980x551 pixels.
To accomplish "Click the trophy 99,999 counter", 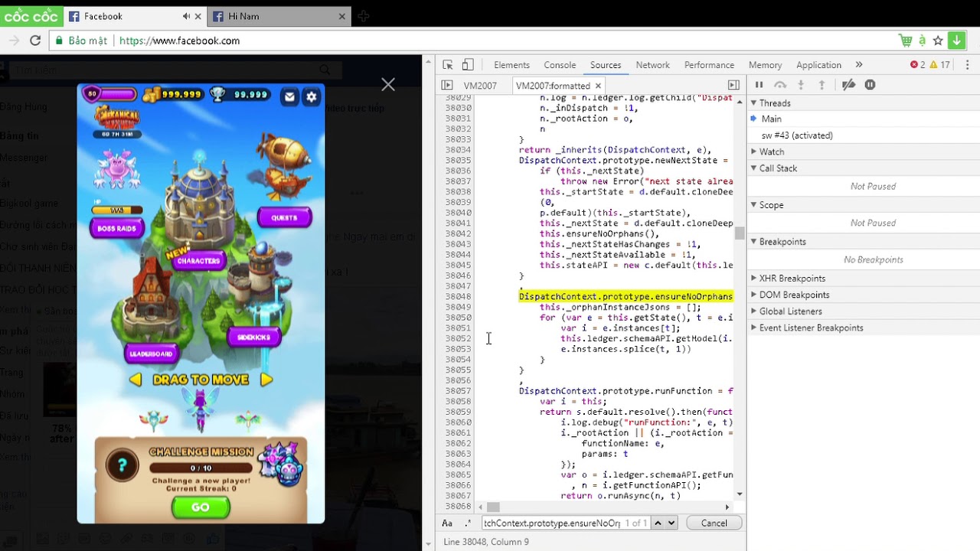I will (240, 95).
